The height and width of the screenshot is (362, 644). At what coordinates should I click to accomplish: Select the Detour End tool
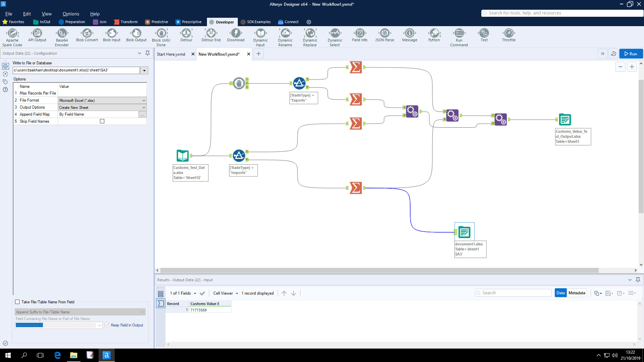pyautogui.click(x=211, y=35)
